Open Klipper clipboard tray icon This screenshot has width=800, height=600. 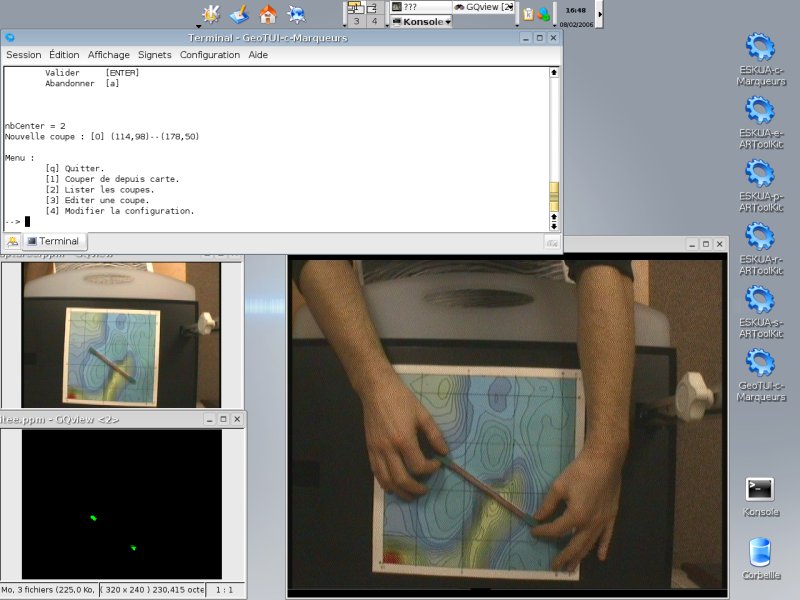click(x=528, y=14)
